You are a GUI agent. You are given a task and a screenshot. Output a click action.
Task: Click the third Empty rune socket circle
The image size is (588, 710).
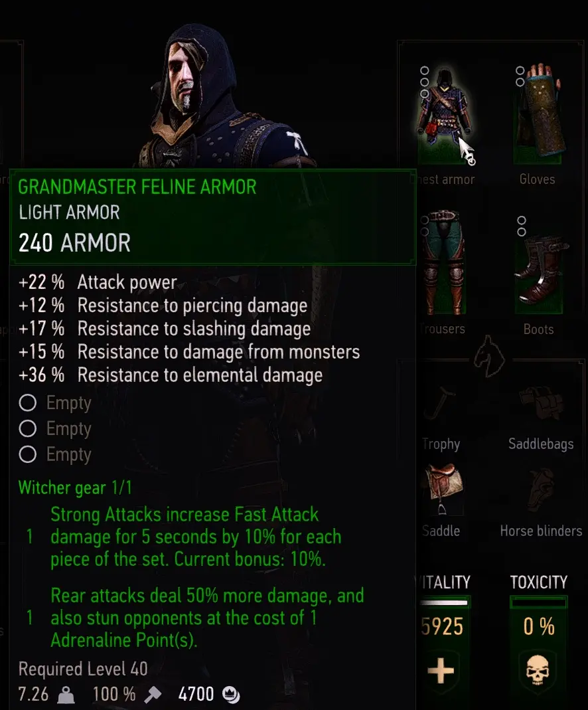point(28,454)
